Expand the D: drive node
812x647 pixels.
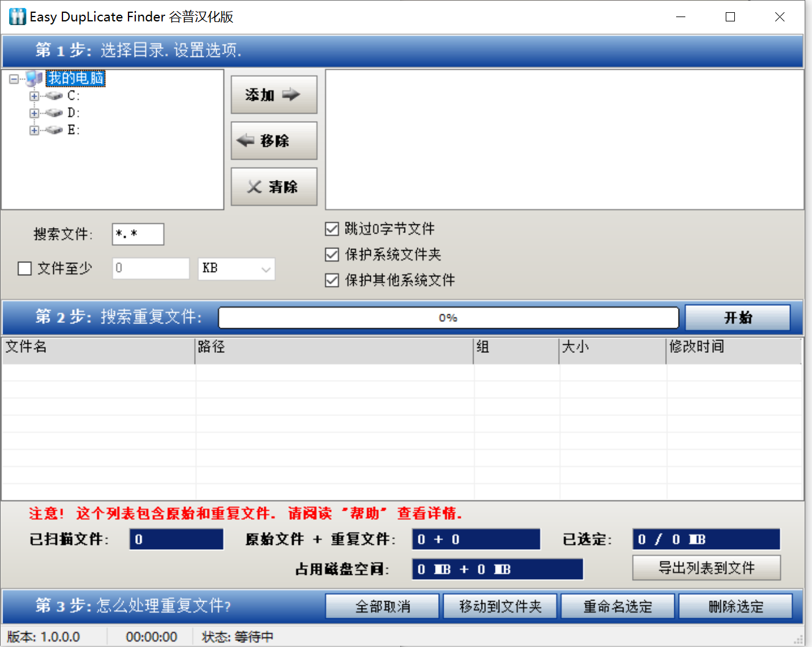coord(34,113)
